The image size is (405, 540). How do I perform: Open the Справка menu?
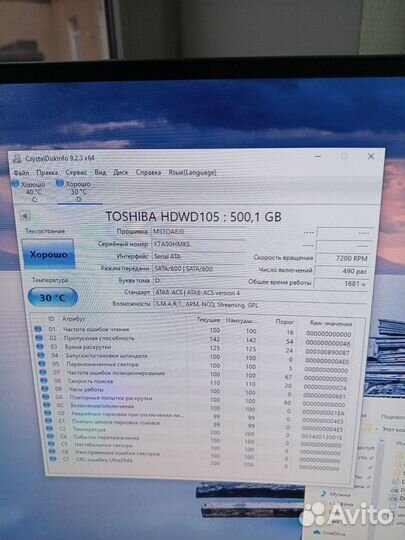[148, 172]
